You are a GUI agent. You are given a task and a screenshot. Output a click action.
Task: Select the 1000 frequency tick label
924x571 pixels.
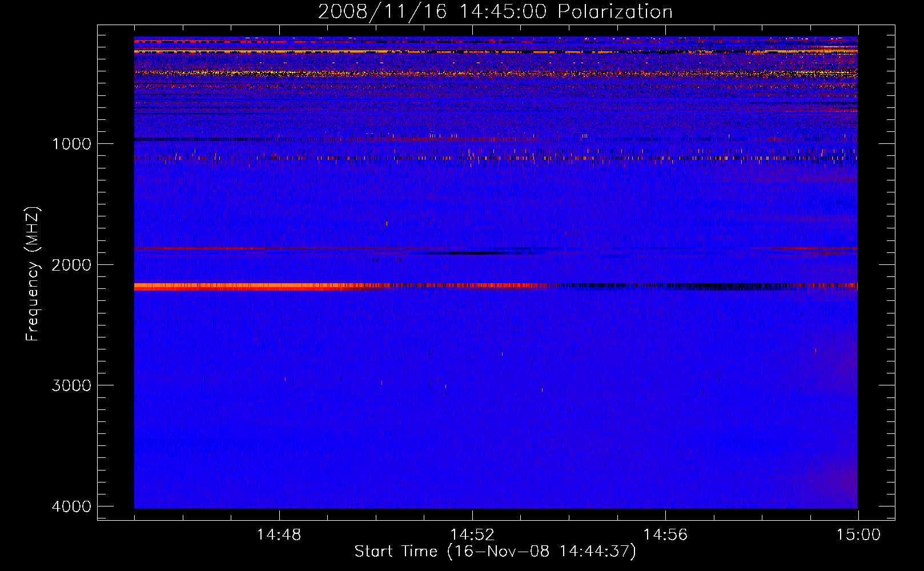(x=71, y=144)
